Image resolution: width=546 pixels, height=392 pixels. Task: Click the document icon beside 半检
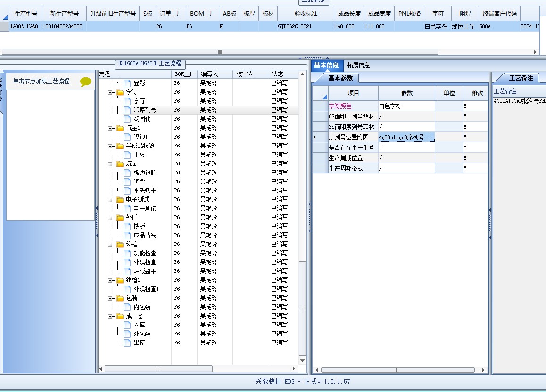pyautogui.click(x=127, y=155)
